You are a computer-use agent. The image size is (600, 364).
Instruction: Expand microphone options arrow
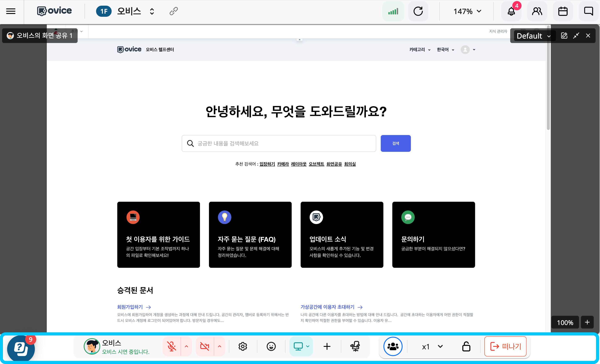point(186,346)
